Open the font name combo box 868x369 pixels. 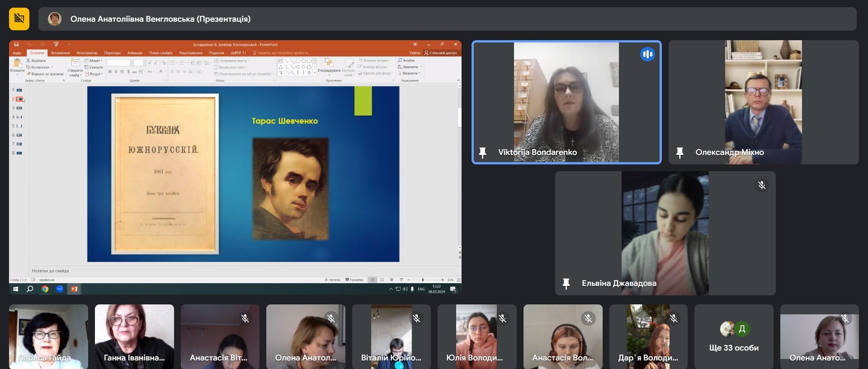coord(119,63)
